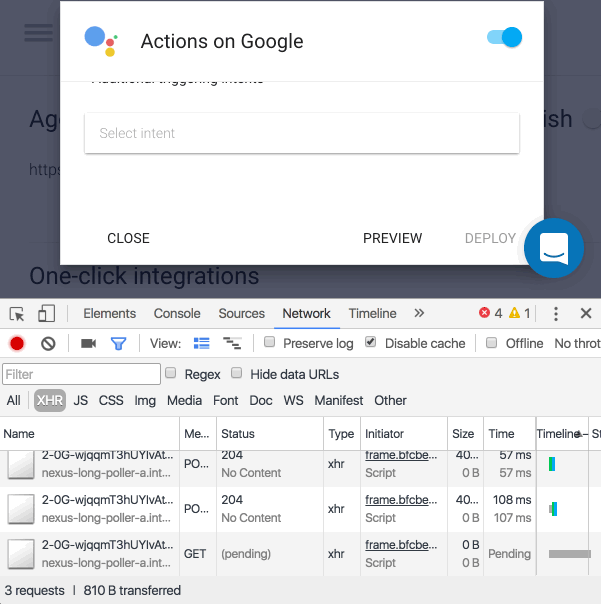Toggle the Actions on Google integration switch

tap(504, 37)
